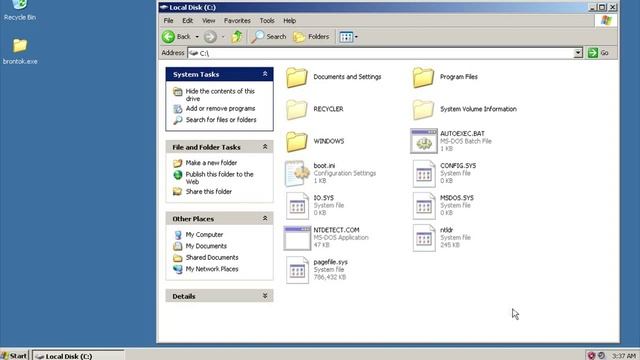Click Publish this folder to the Web
The width and height of the screenshot is (640, 360).
click(x=220, y=178)
